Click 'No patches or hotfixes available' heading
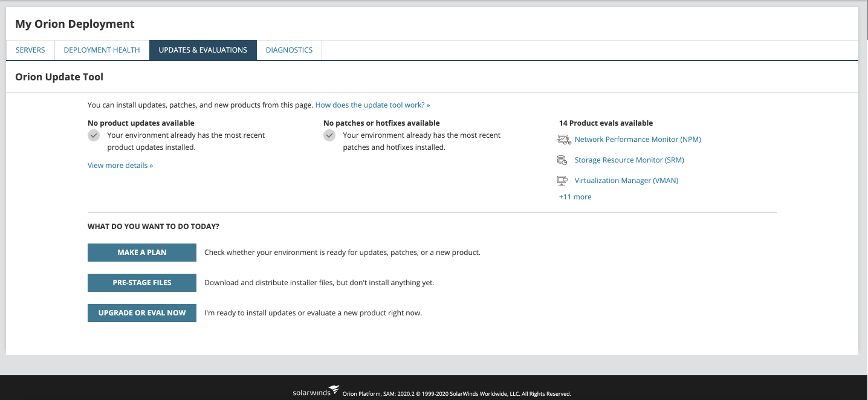 click(381, 123)
